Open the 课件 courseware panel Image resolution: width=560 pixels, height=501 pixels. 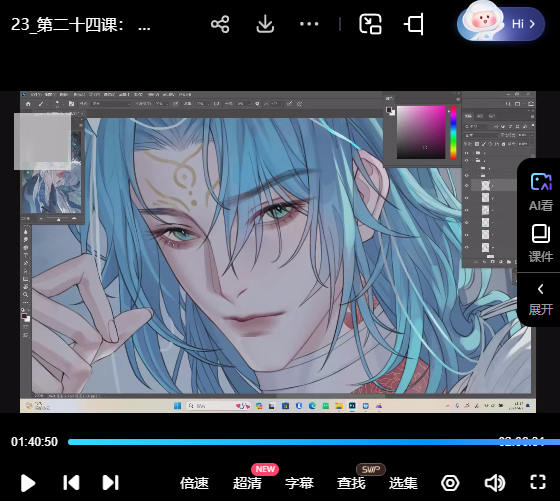541,244
